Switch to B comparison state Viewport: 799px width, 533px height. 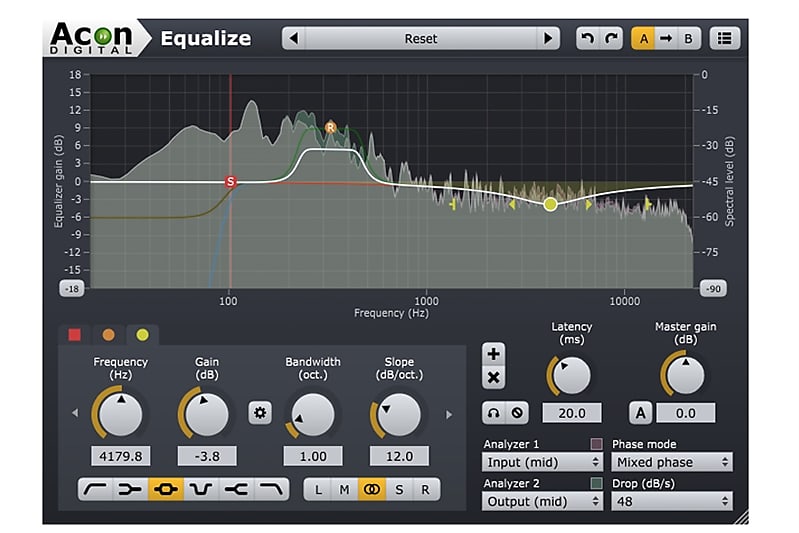[x=688, y=38]
